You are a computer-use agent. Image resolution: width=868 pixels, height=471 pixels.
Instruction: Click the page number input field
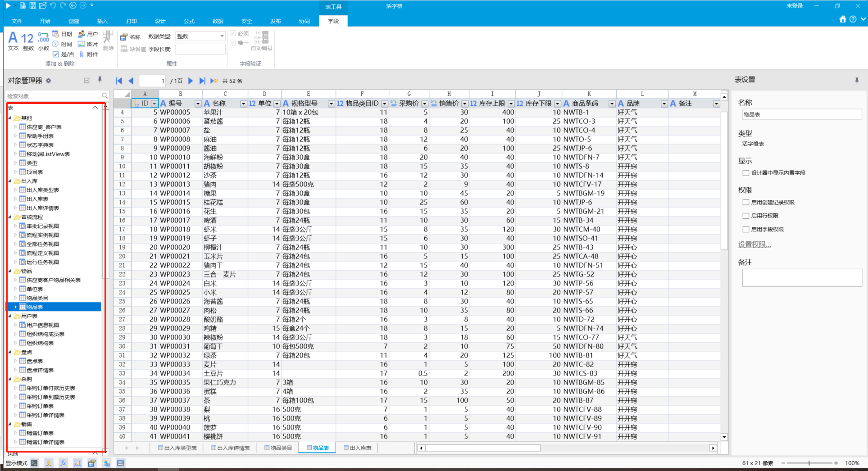point(153,81)
